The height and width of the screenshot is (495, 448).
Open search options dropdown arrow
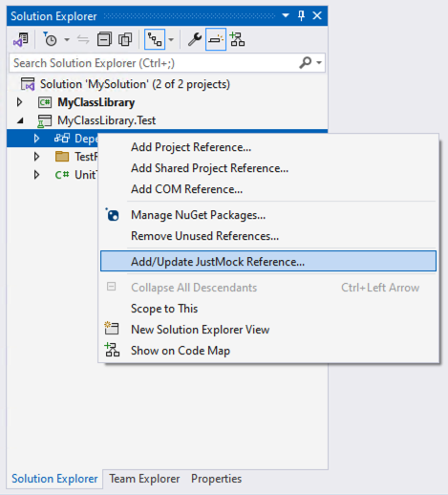point(319,63)
